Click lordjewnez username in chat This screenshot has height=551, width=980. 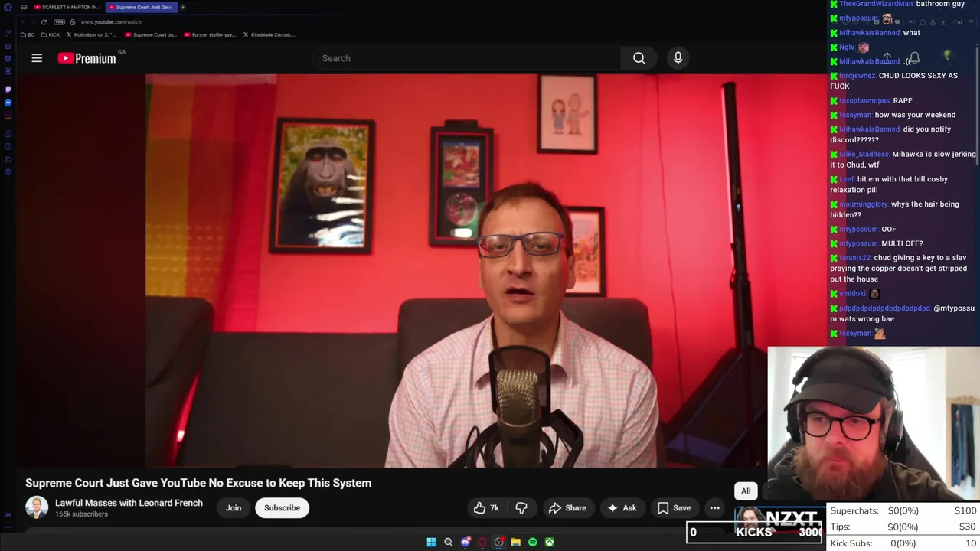(x=857, y=76)
